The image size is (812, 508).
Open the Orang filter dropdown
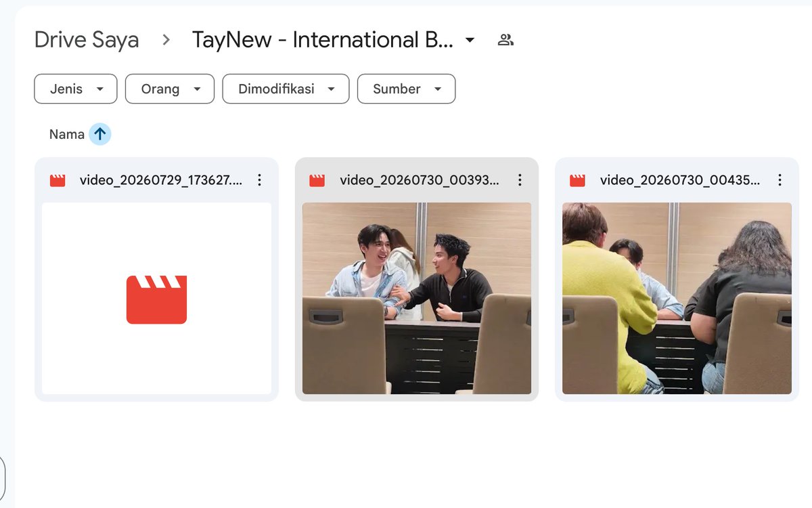click(x=170, y=89)
